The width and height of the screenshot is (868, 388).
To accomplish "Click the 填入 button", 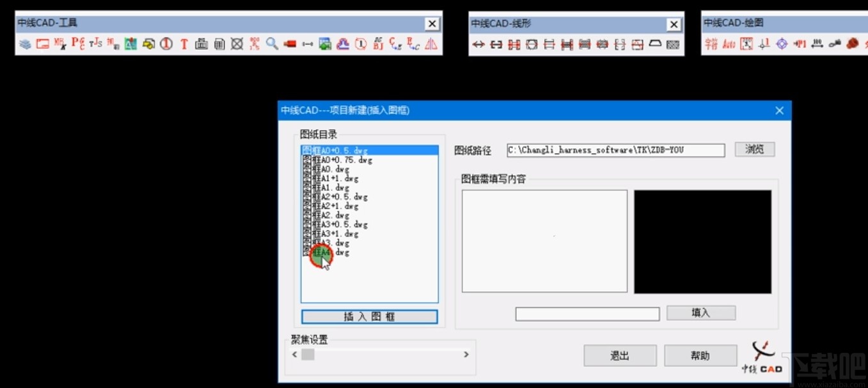I will 700,313.
